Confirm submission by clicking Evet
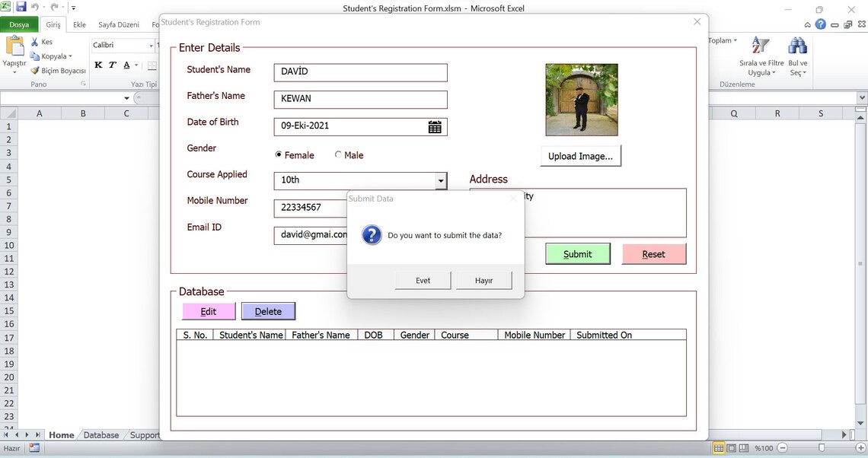The height and width of the screenshot is (458, 868). tap(423, 279)
